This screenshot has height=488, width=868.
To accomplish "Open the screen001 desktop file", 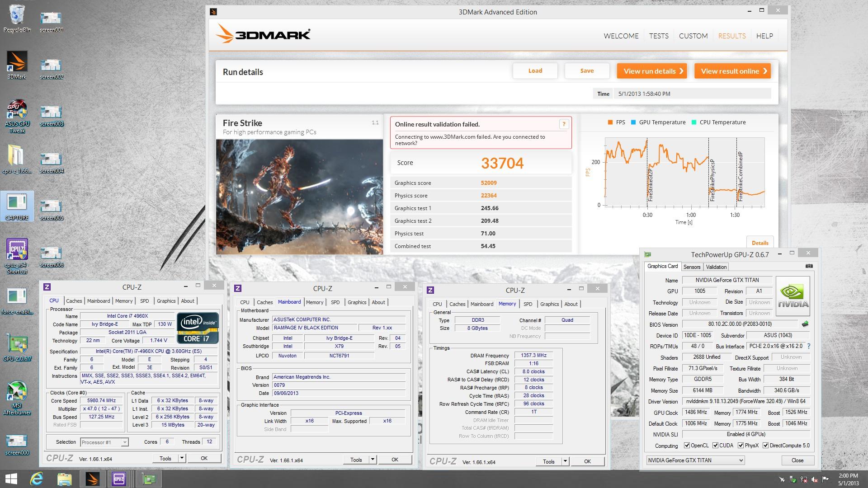I will [x=51, y=21].
